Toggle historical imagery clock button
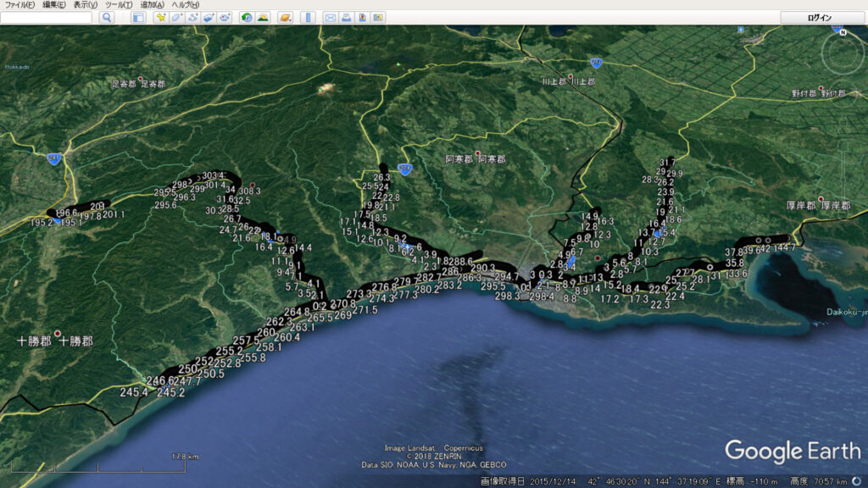 (247, 17)
